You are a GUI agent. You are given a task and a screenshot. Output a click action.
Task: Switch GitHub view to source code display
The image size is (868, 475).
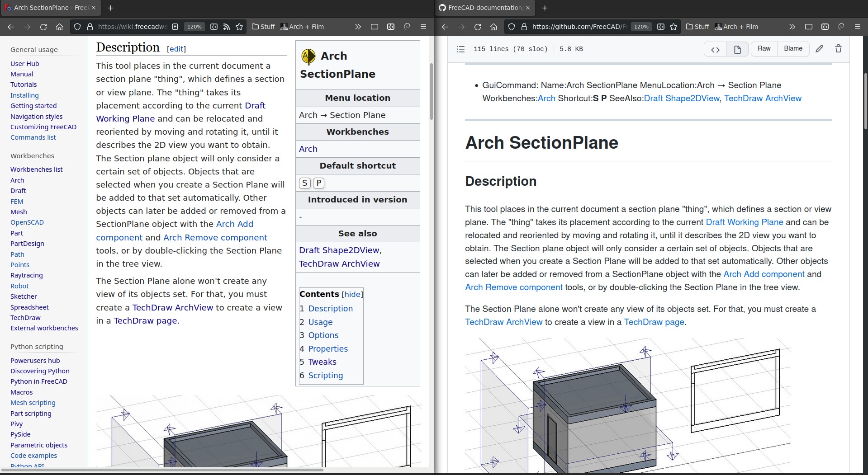(715, 49)
